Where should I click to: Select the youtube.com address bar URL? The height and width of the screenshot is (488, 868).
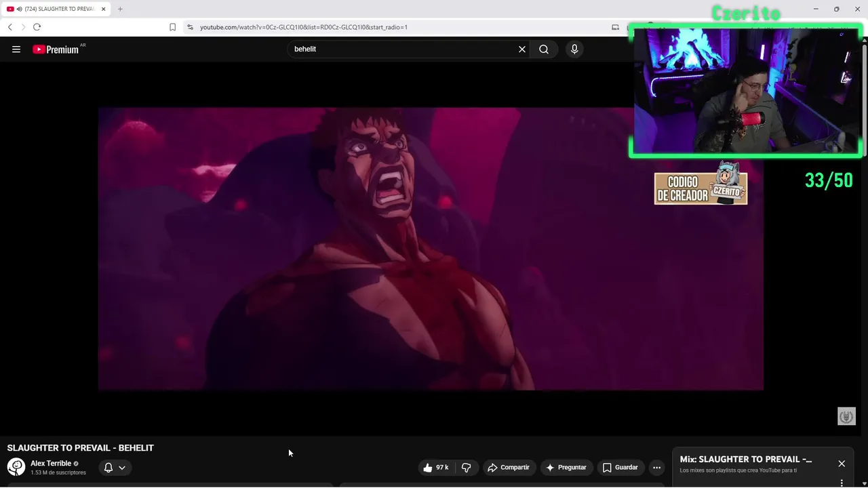click(304, 27)
